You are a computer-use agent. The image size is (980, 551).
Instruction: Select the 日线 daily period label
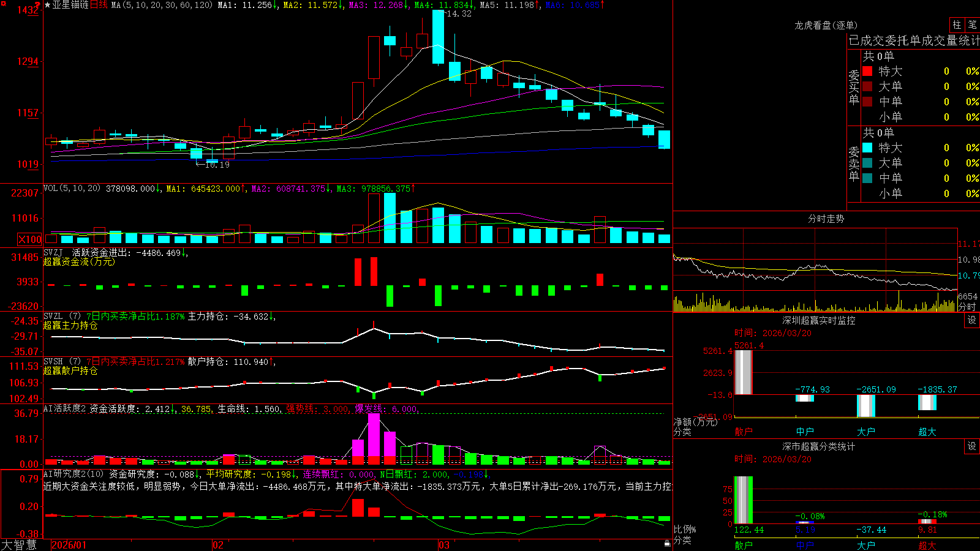(x=99, y=5)
